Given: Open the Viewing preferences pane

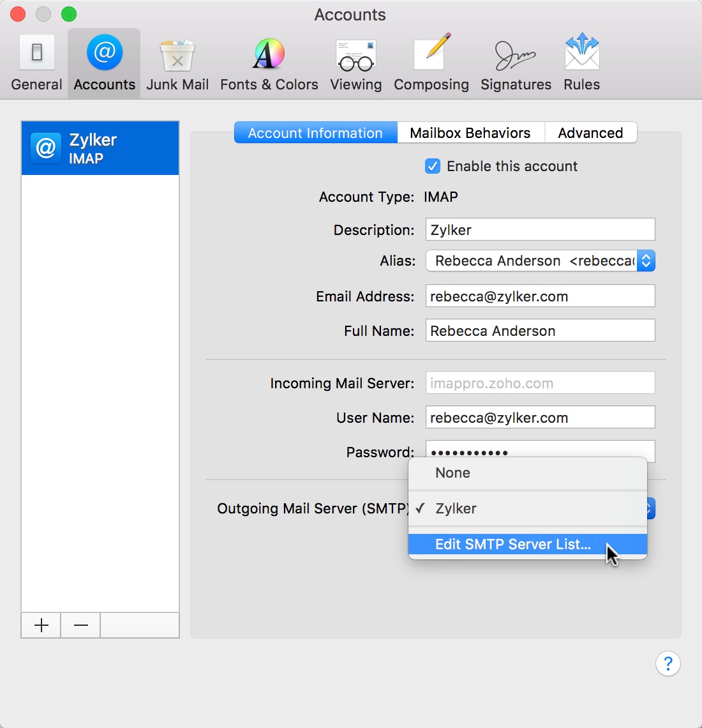Looking at the screenshot, I should coord(355,63).
